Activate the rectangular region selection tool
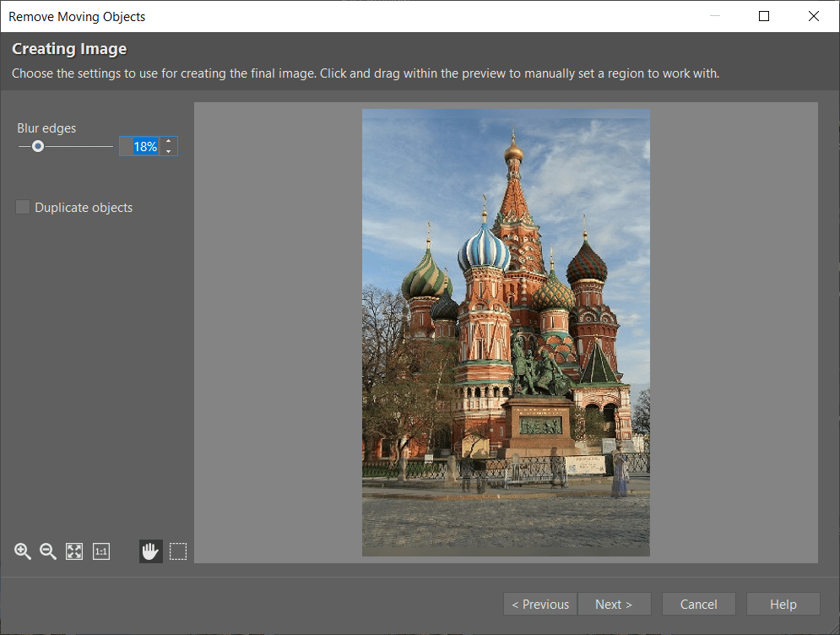The width and height of the screenshot is (840, 635). coord(177,551)
